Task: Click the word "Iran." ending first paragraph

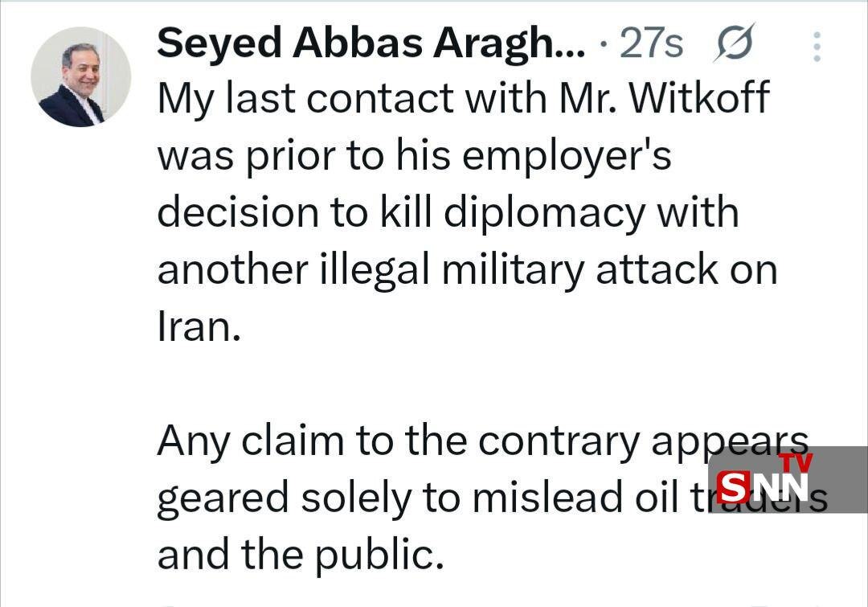Action: tap(199, 327)
